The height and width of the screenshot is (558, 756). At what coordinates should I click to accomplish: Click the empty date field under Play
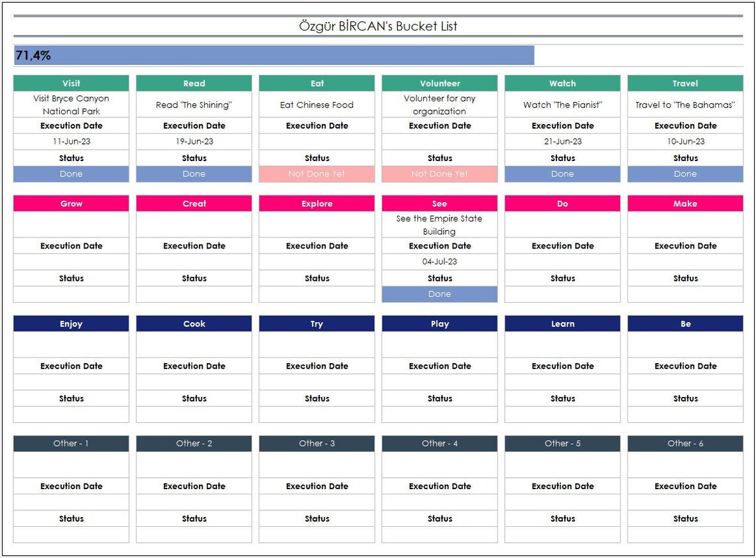point(439,382)
